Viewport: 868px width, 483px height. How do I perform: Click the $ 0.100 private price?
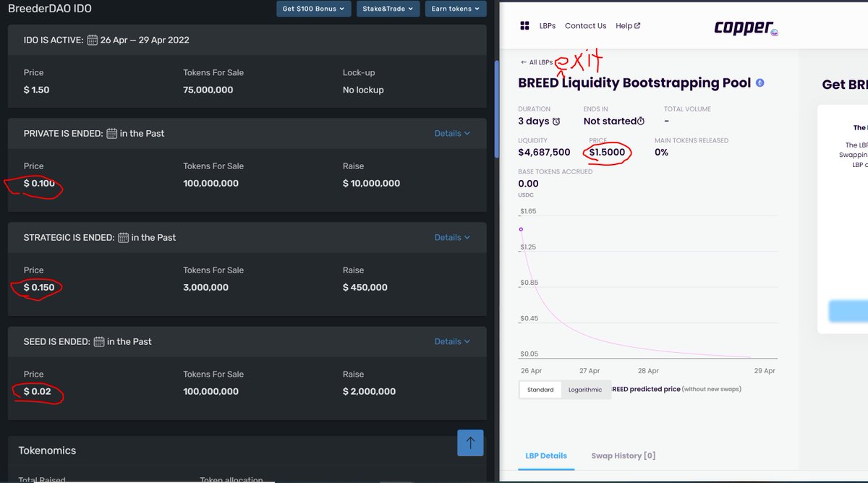pos(39,184)
